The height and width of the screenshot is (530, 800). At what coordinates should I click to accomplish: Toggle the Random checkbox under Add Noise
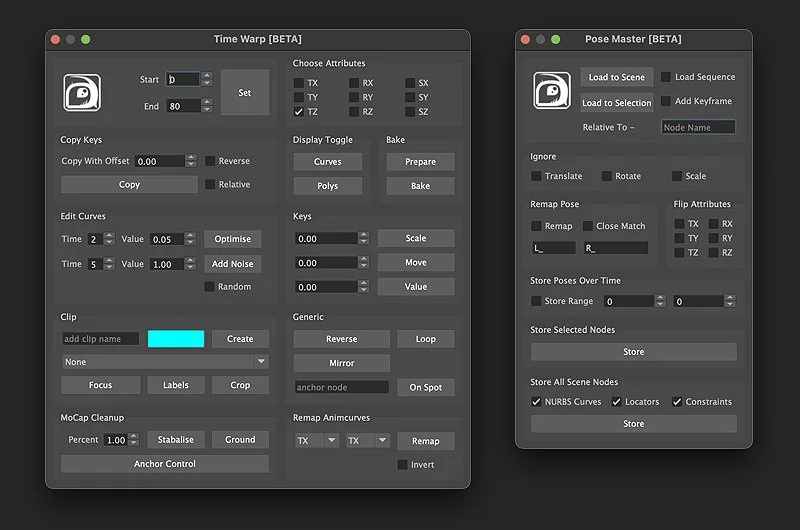pos(209,287)
